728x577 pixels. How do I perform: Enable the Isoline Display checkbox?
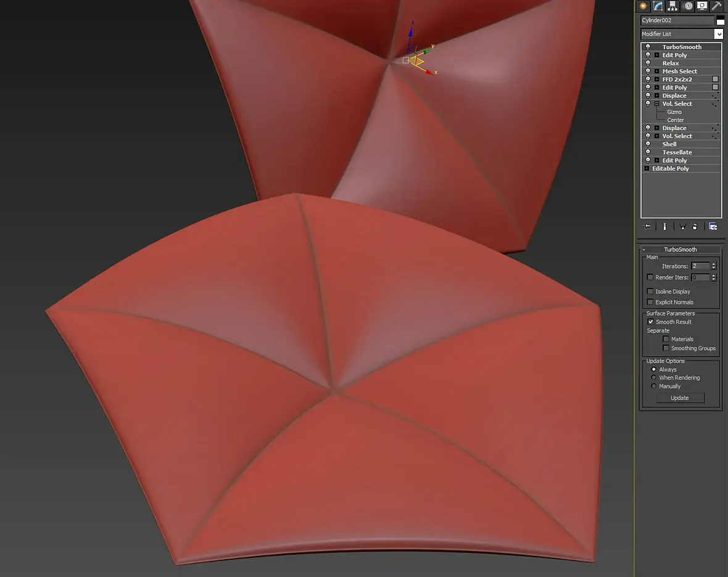(x=650, y=292)
